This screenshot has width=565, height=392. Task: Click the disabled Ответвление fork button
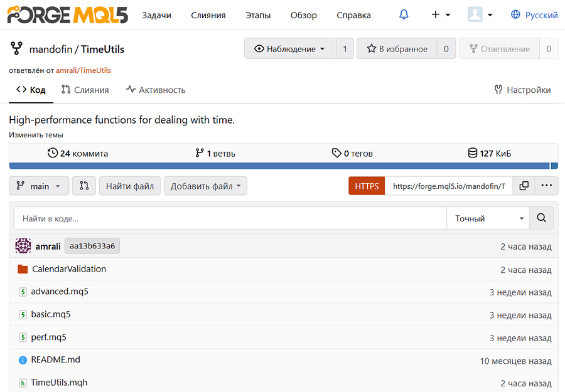499,48
